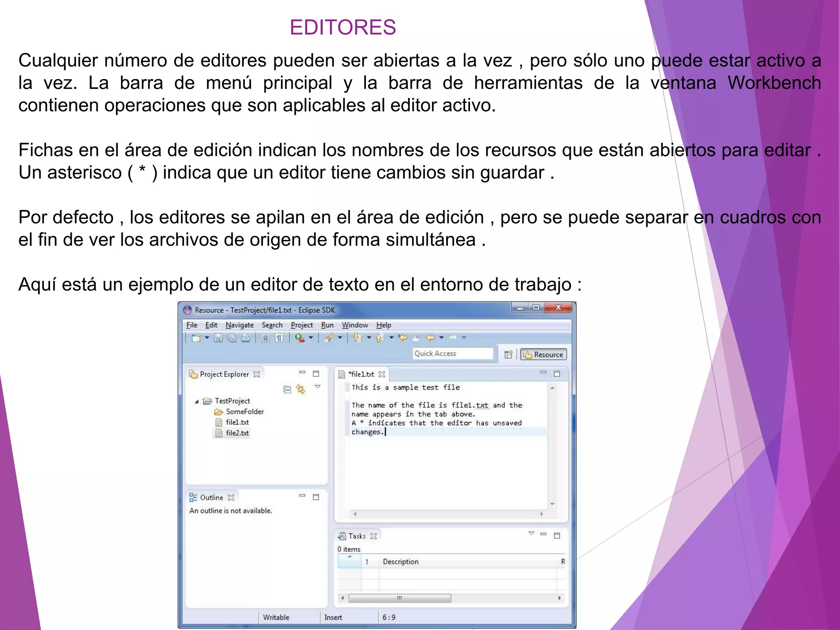Open the Navigate menu
Screen dimensions: 840x630
tap(240, 325)
